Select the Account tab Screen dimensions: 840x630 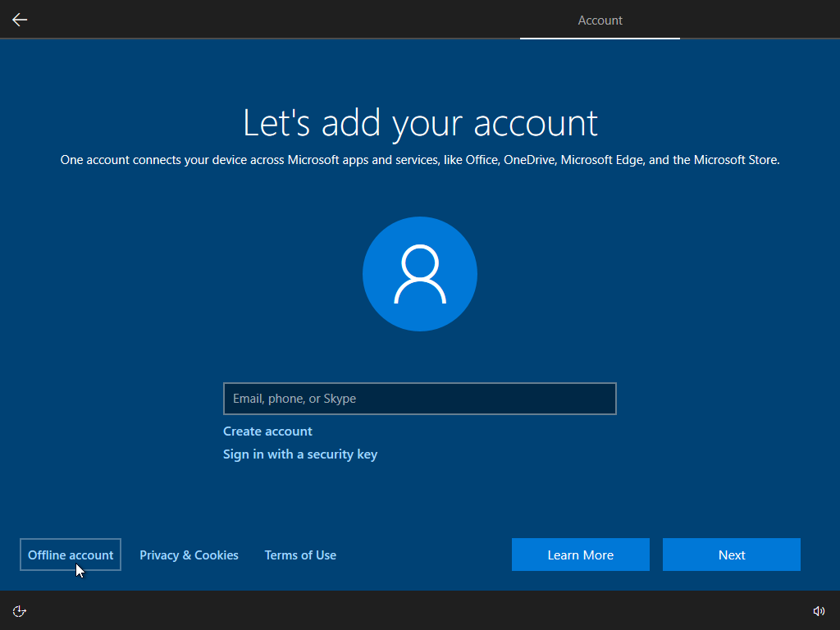click(600, 21)
